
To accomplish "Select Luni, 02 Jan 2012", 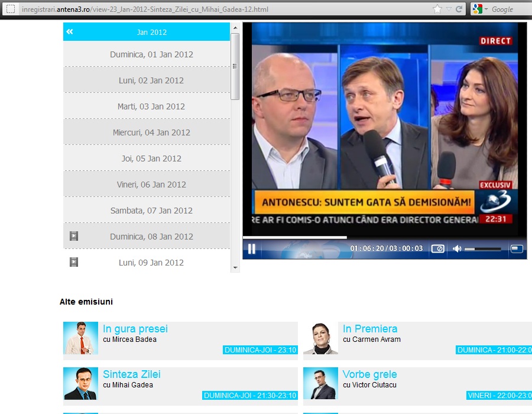I will point(147,80).
